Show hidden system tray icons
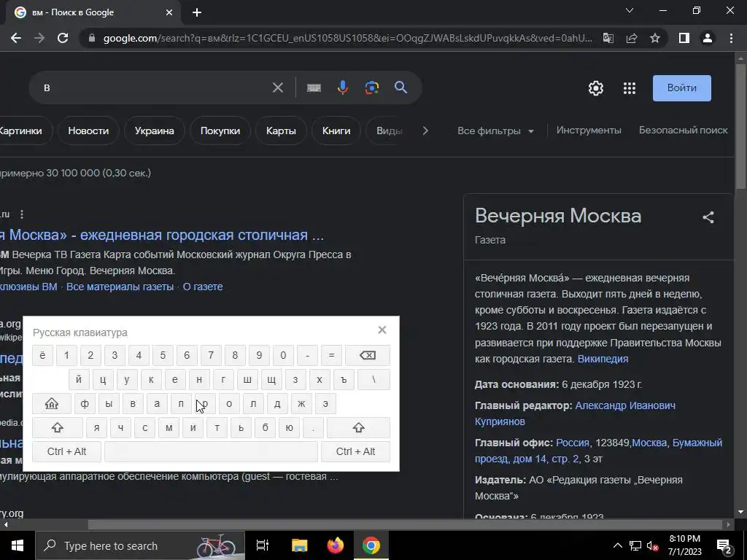The image size is (747, 560). click(x=617, y=545)
